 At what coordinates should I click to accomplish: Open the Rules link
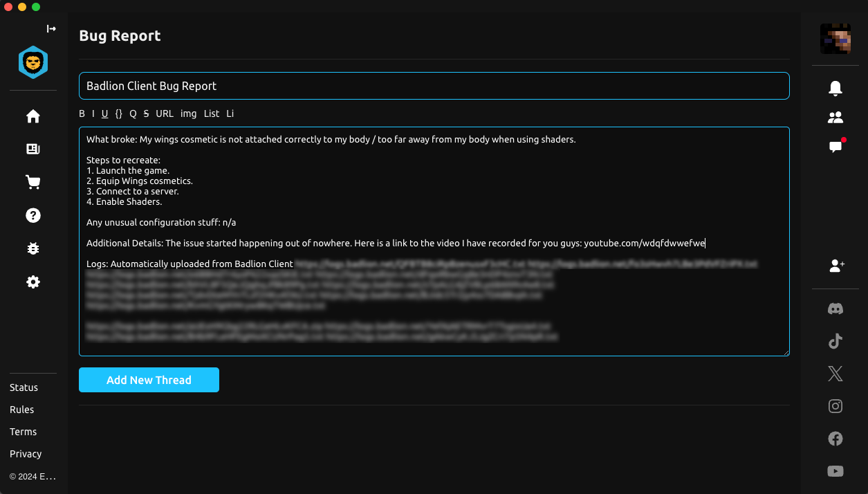point(22,410)
